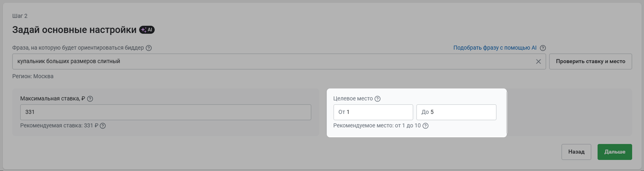Screen dimensions: 644x171
Task: Click the Назад button
Action: (x=576, y=152)
